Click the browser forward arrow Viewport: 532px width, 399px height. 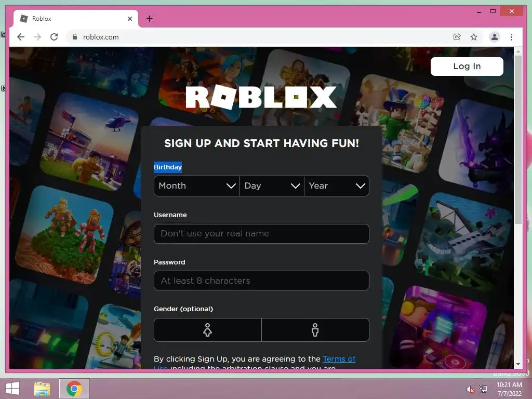point(37,37)
